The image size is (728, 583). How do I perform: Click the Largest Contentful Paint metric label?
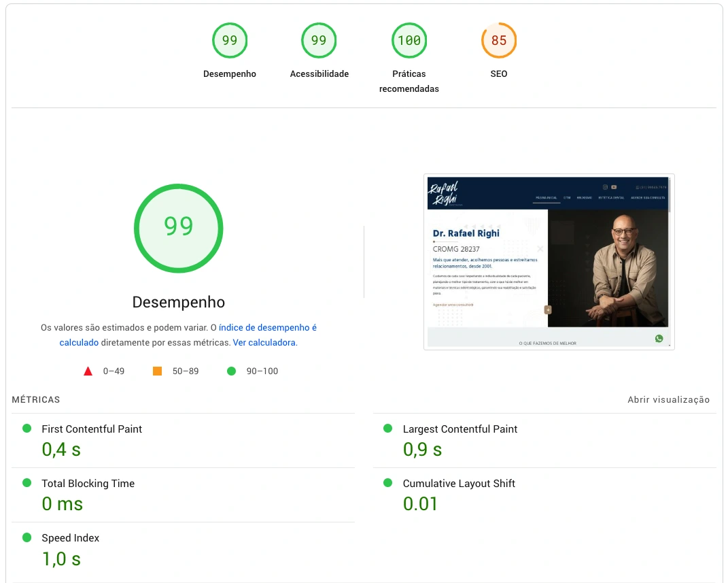[460, 429]
